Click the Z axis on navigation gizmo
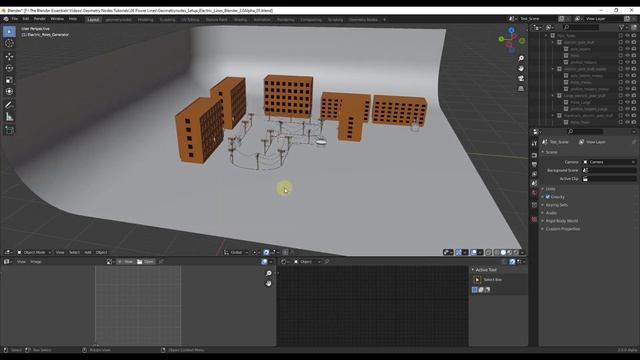 tap(511, 30)
